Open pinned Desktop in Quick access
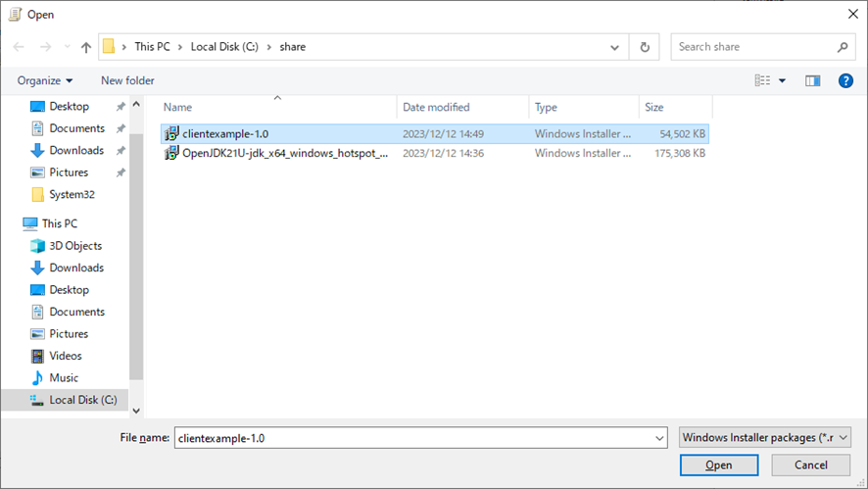Image resolution: width=868 pixels, height=489 pixels. (69, 107)
